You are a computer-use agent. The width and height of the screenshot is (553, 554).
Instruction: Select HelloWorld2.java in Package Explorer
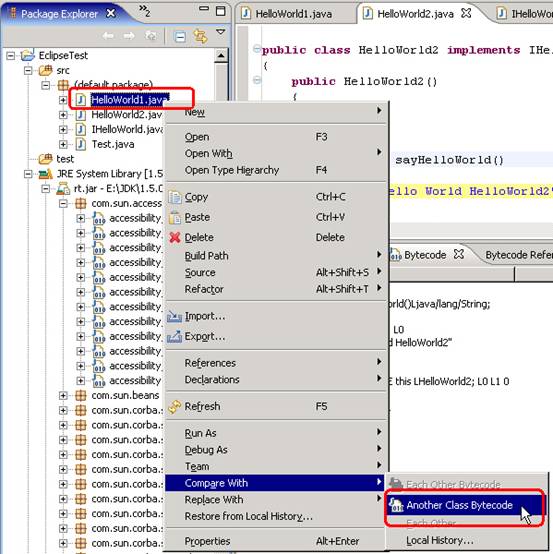coord(127,115)
